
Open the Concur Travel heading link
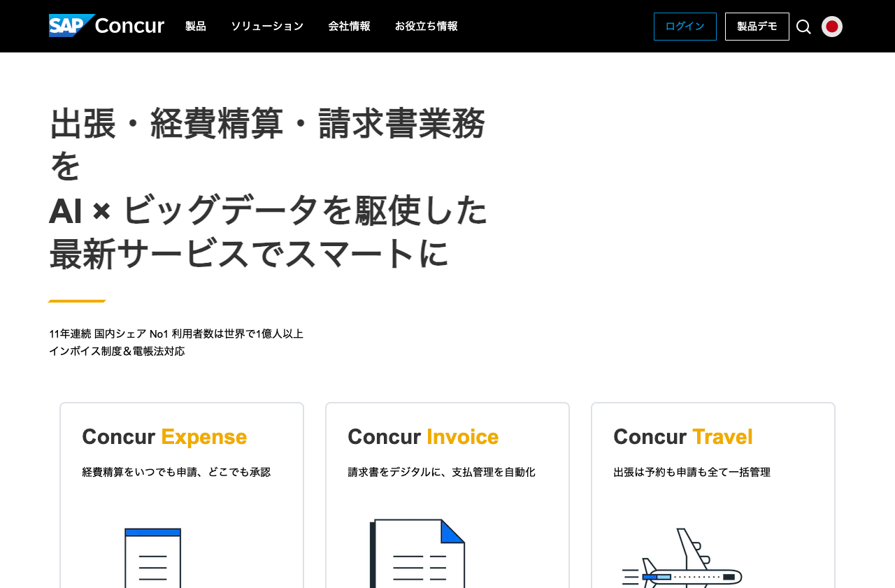[x=683, y=436]
